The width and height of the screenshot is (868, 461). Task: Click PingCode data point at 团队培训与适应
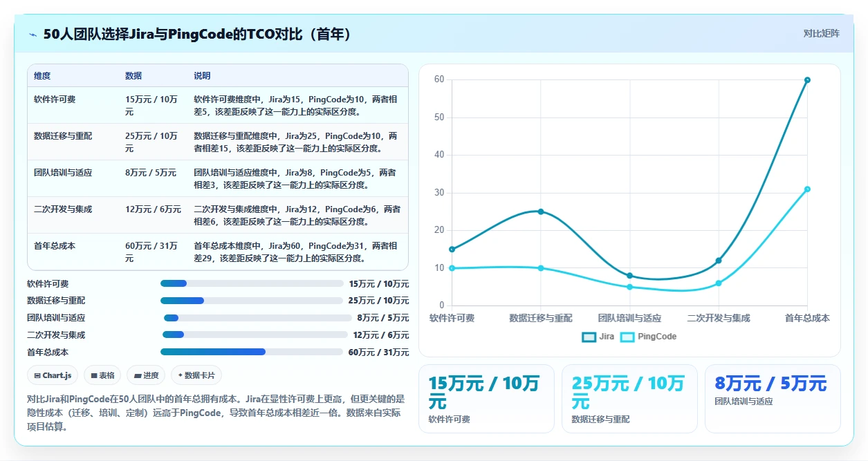click(x=629, y=287)
